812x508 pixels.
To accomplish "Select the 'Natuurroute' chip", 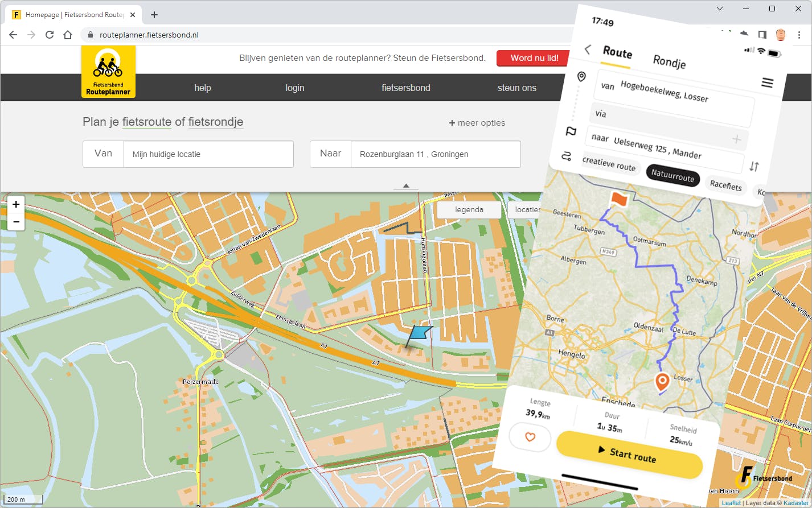I will (672, 176).
